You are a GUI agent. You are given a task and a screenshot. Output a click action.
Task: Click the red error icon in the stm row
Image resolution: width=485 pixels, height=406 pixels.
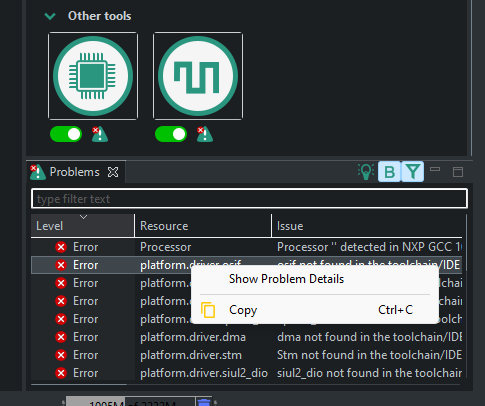tap(61, 355)
